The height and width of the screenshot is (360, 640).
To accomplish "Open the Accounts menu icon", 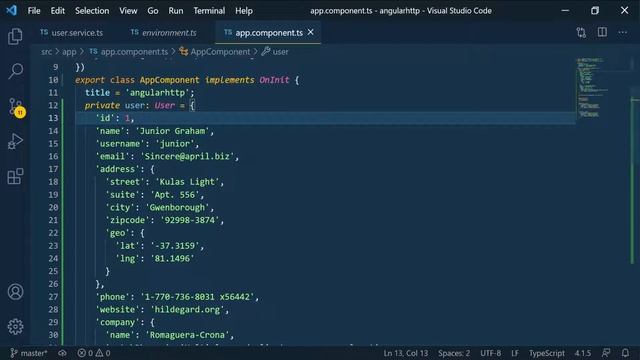I will tap(15, 292).
